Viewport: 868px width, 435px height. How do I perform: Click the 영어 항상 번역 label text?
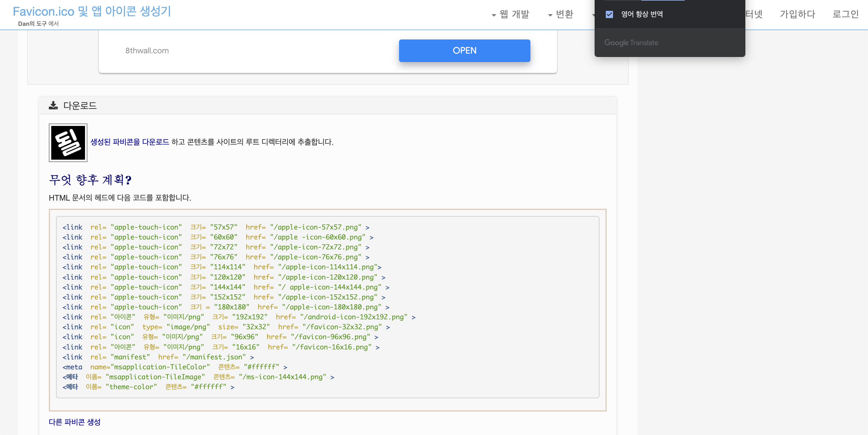642,14
